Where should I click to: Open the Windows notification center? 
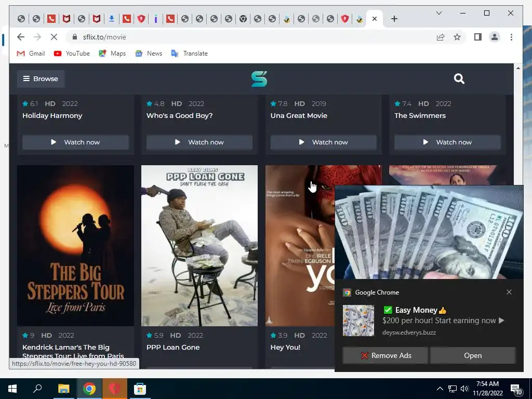click(x=516, y=389)
